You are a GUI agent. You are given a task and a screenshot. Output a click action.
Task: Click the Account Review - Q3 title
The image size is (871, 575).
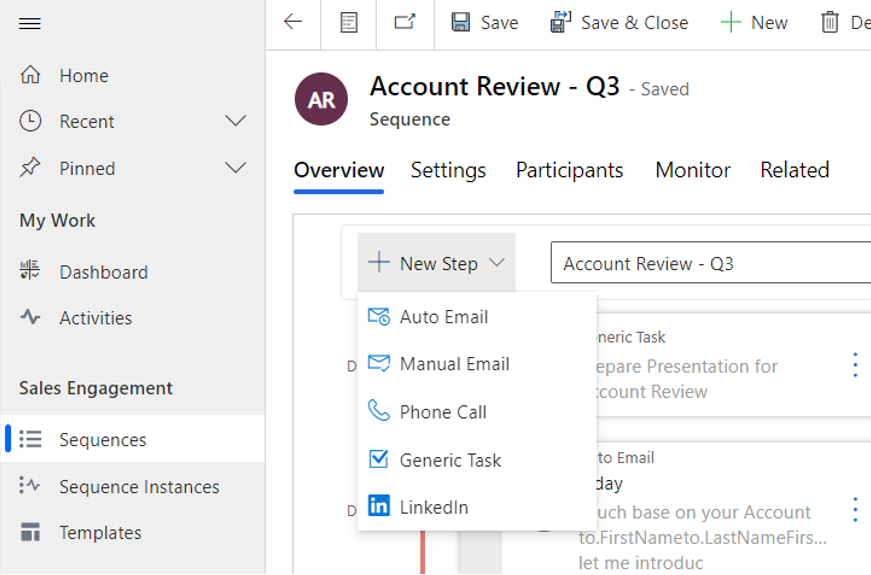[494, 87]
